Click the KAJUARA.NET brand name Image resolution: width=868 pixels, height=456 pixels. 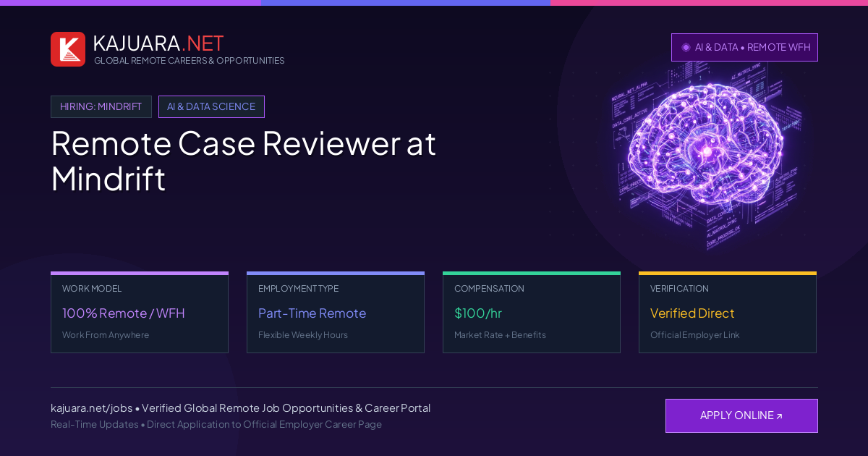(158, 43)
